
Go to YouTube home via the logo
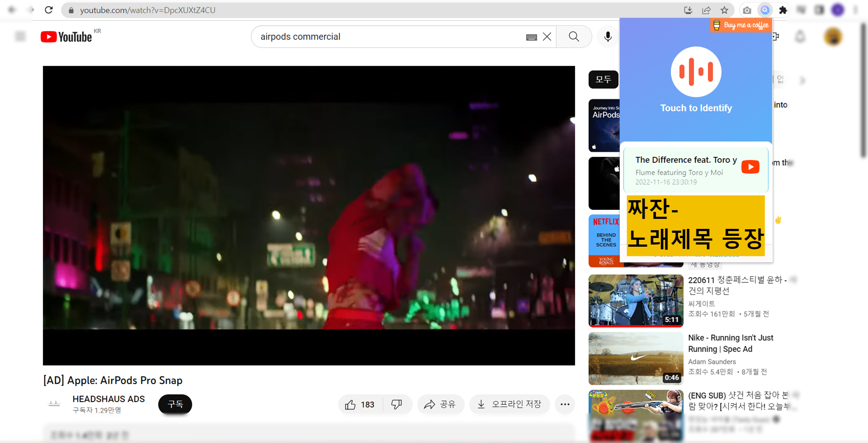point(66,37)
